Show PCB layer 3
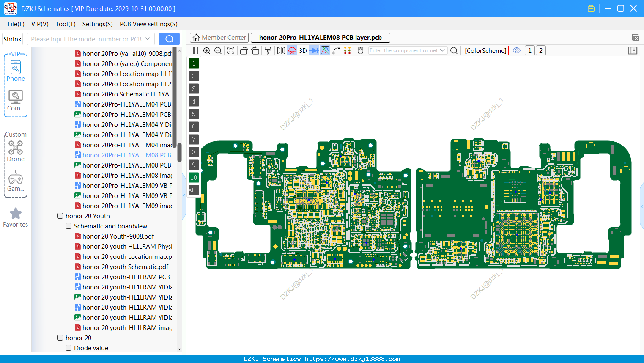The height and width of the screenshot is (363, 644). tap(194, 89)
